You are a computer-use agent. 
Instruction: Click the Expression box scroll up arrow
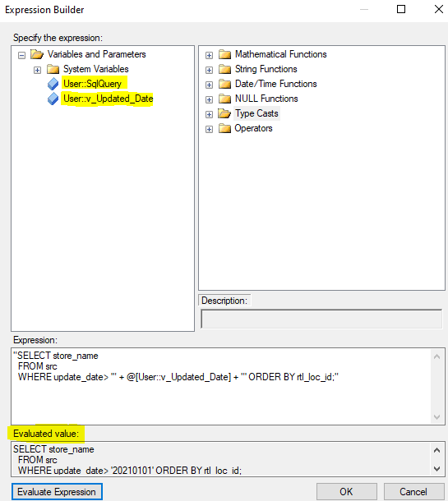coord(437,356)
